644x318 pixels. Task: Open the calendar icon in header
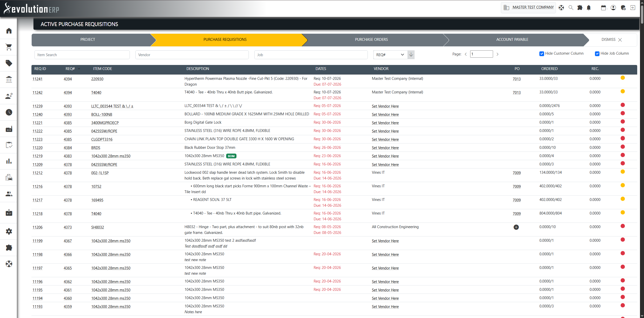603,8
